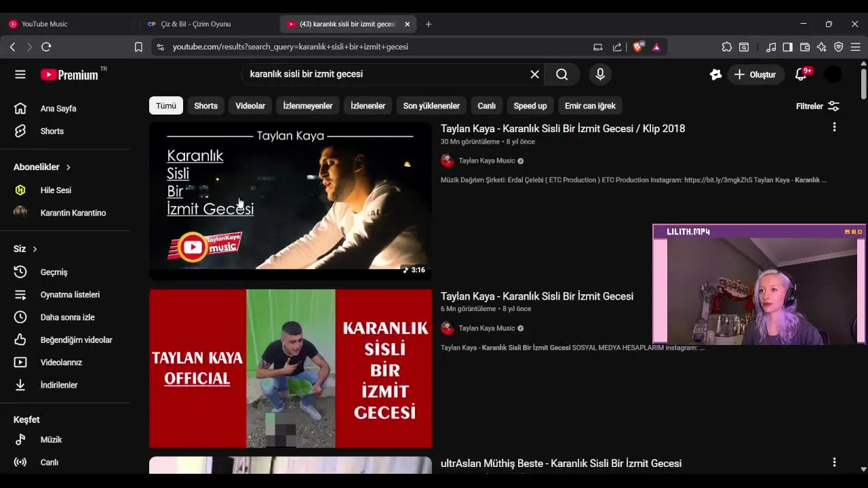Open the Filtreler filter panel

tap(818, 106)
